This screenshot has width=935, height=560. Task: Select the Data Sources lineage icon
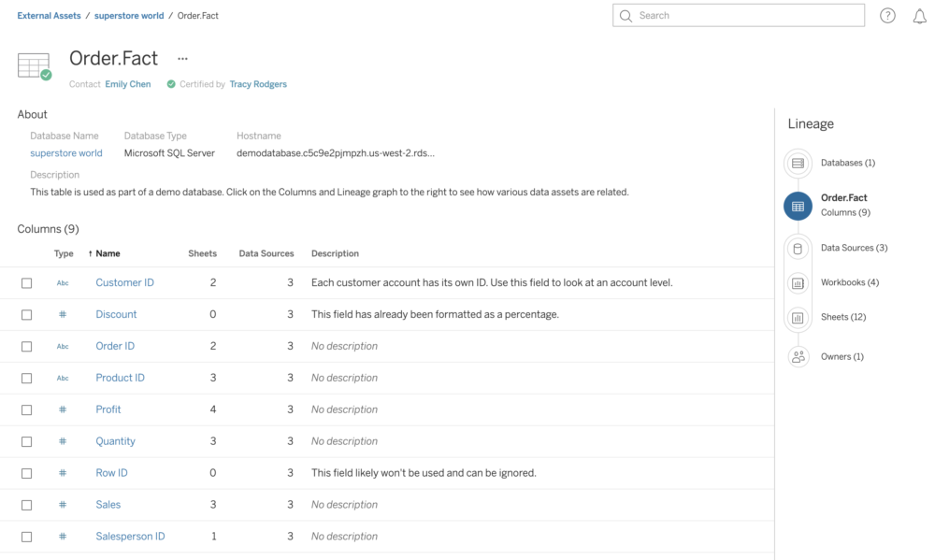(798, 249)
